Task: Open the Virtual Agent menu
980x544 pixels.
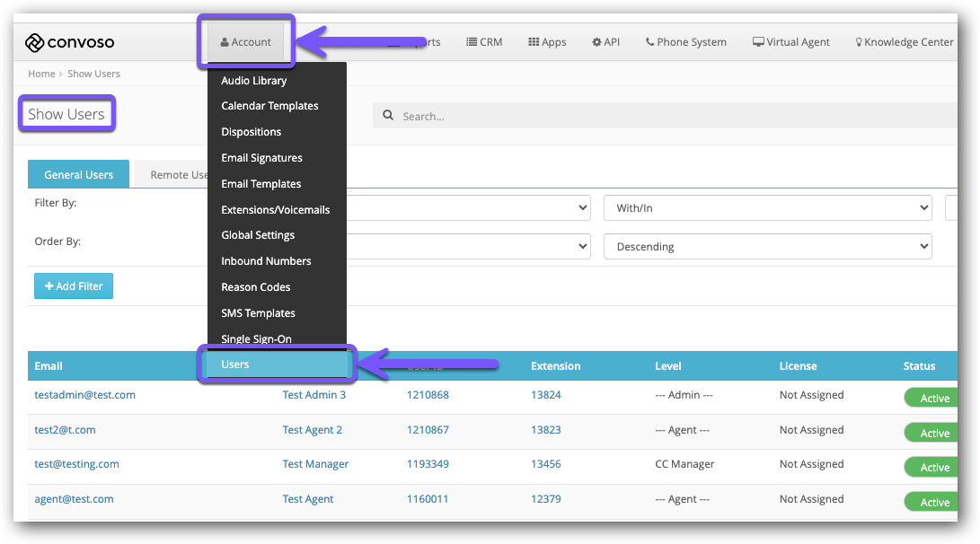Action: point(790,42)
